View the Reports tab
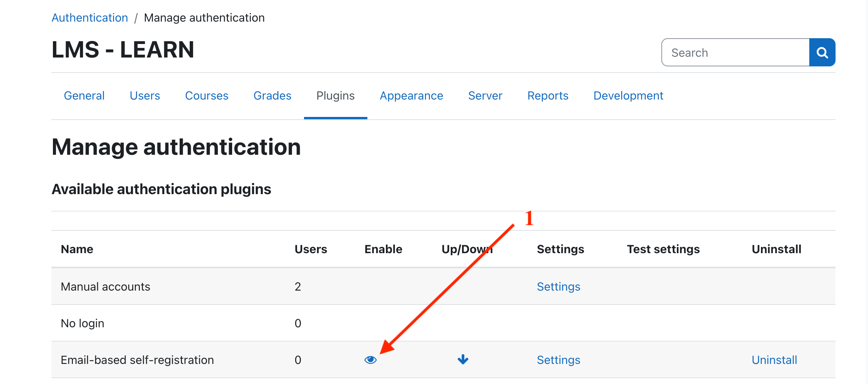 548,96
